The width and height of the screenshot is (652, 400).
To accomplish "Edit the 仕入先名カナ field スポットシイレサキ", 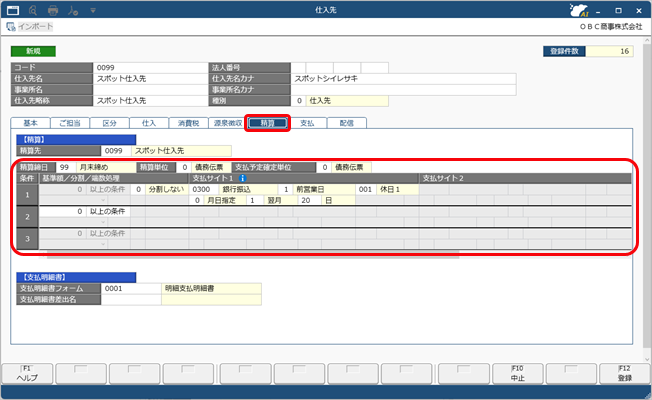I will pyautogui.click(x=403, y=79).
